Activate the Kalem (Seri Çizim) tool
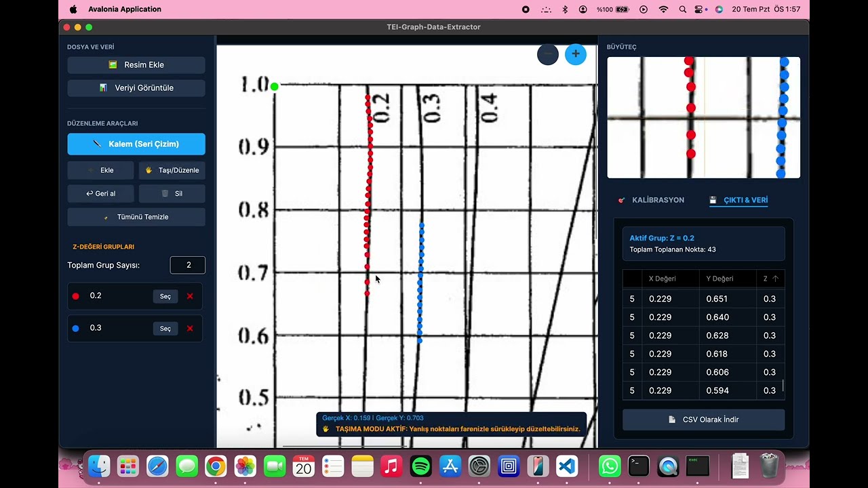 [x=136, y=144]
